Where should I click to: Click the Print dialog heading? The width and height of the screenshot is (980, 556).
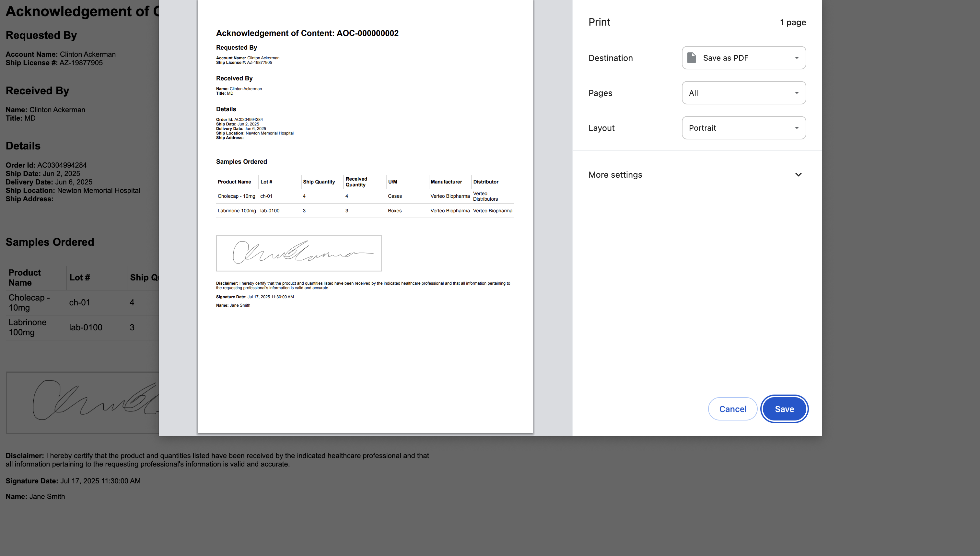point(599,22)
